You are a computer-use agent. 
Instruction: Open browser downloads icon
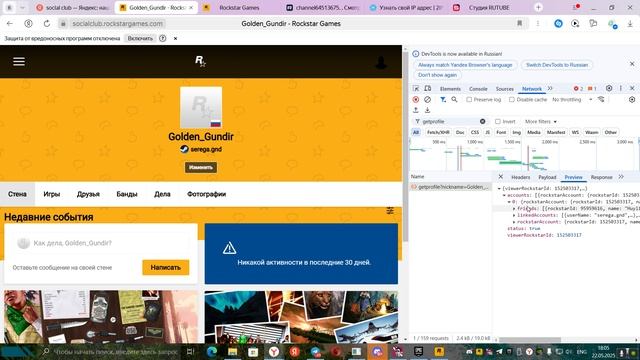[630, 24]
